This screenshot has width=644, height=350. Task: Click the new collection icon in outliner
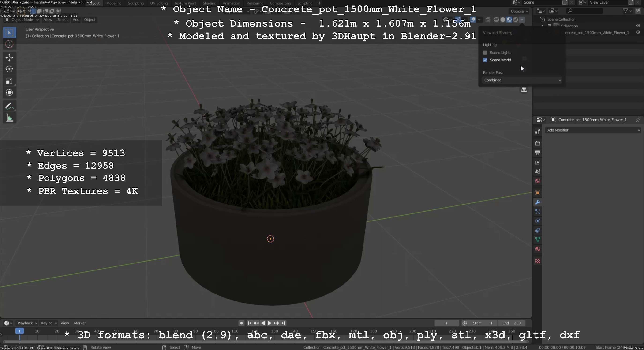[638, 11]
